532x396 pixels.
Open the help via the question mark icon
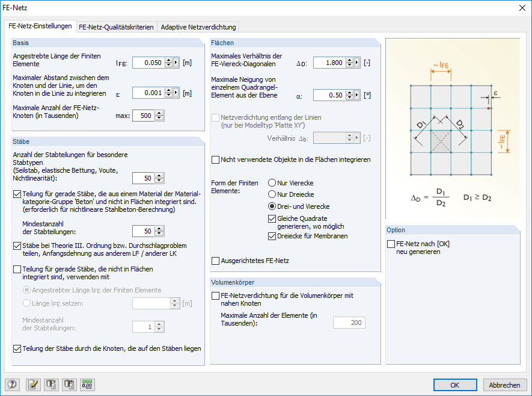(x=12, y=385)
